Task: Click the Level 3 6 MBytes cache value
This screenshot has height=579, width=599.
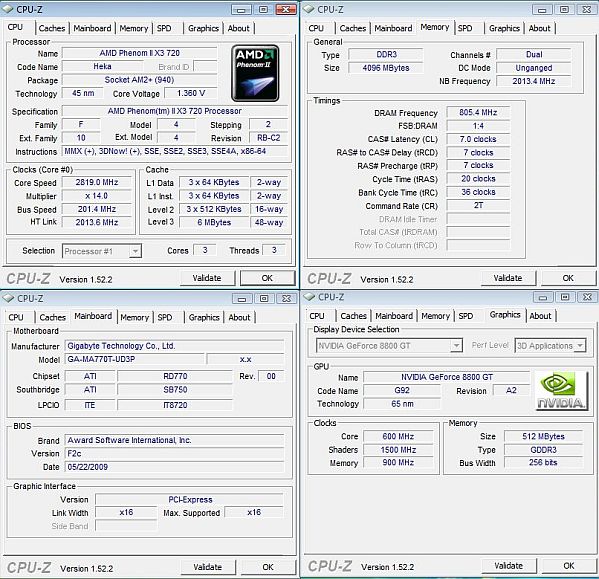Action: coord(214,222)
